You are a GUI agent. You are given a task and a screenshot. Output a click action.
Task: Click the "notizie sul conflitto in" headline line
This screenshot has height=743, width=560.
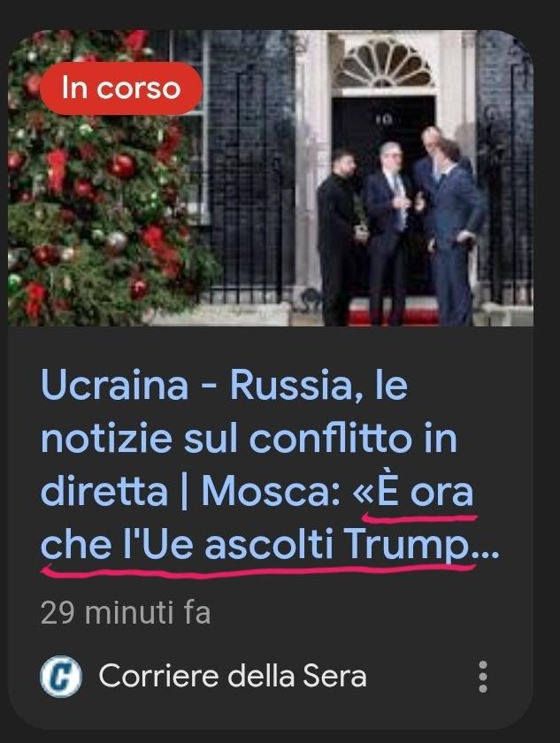coord(249,440)
